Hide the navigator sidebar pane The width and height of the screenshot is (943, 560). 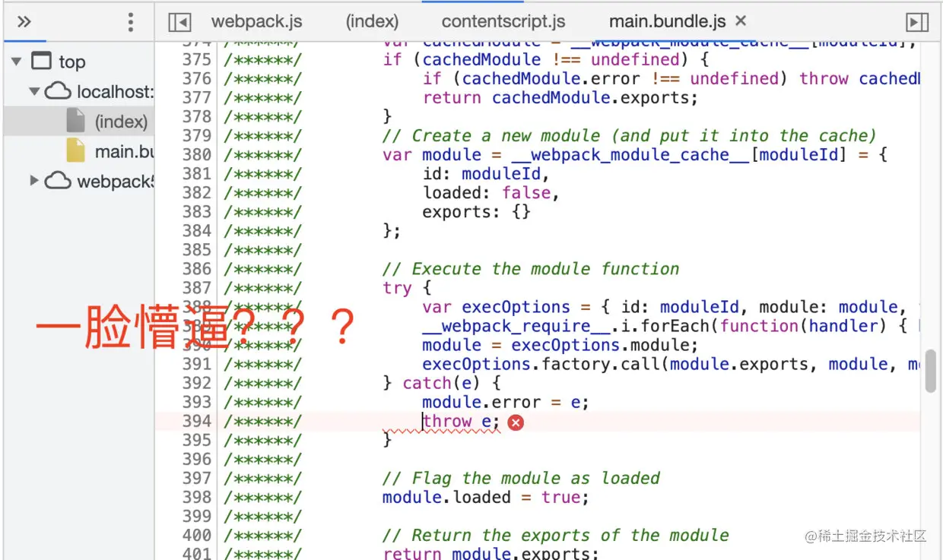pyautogui.click(x=179, y=22)
